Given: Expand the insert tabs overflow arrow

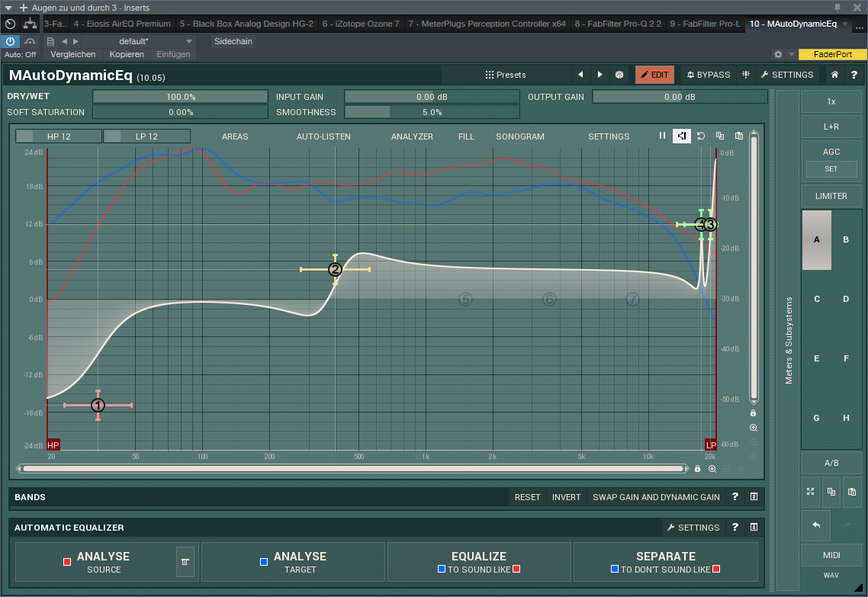Looking at the screenshot, I should click(x=845, y=24).
